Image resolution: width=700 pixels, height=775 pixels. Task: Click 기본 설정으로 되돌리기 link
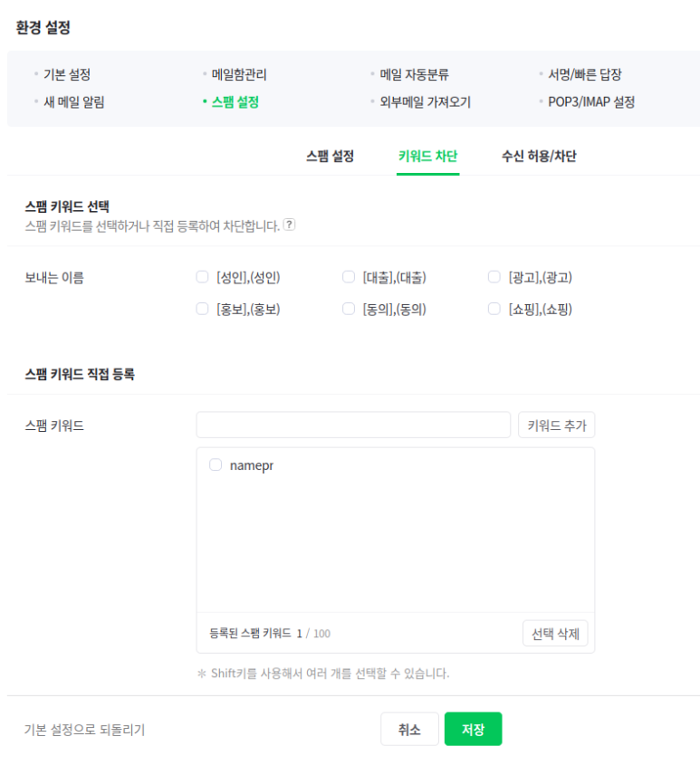click(x=84, y=730)
